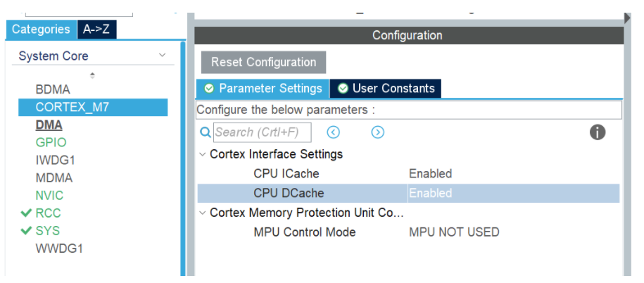
Task: Select the Categories tab
Action: click(x=41, y=30)
